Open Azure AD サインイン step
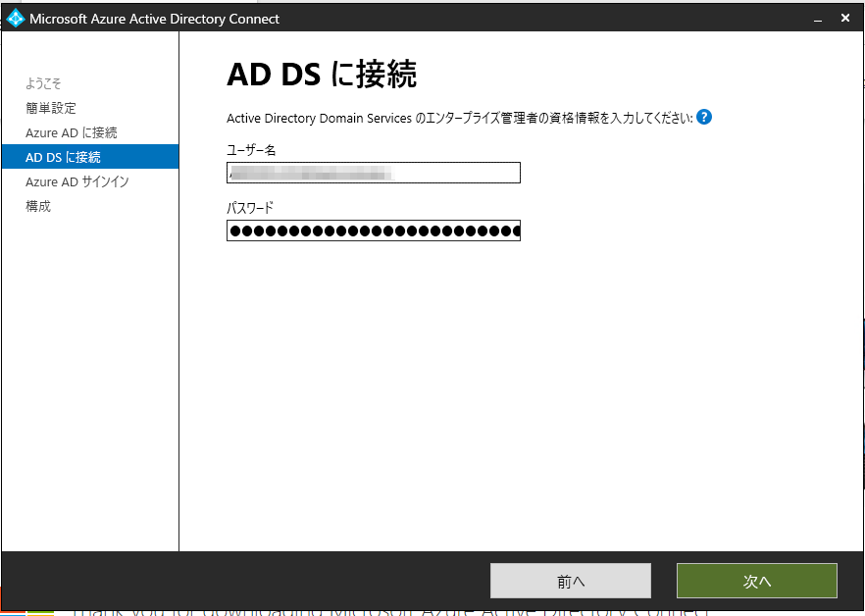The width and height of the screenshot is (865, 616). pyautogui.click(x=77, y=181)
